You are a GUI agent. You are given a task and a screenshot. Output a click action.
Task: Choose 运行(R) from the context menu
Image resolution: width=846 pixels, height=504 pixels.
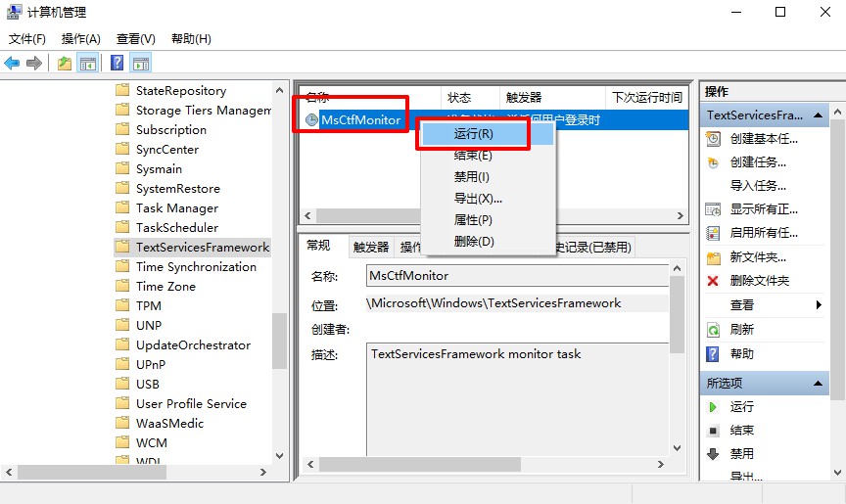point(474,134)
